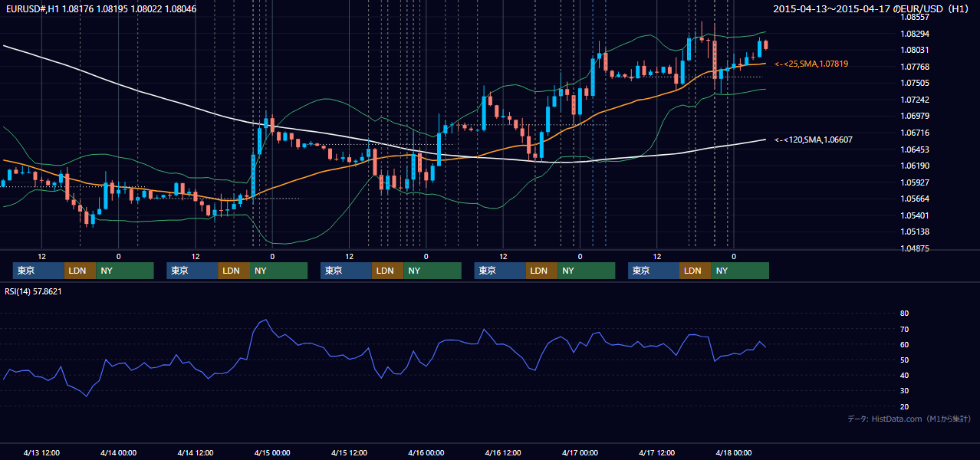Click RSI axis level 20
980x460 pixels.
coord(904,406)
